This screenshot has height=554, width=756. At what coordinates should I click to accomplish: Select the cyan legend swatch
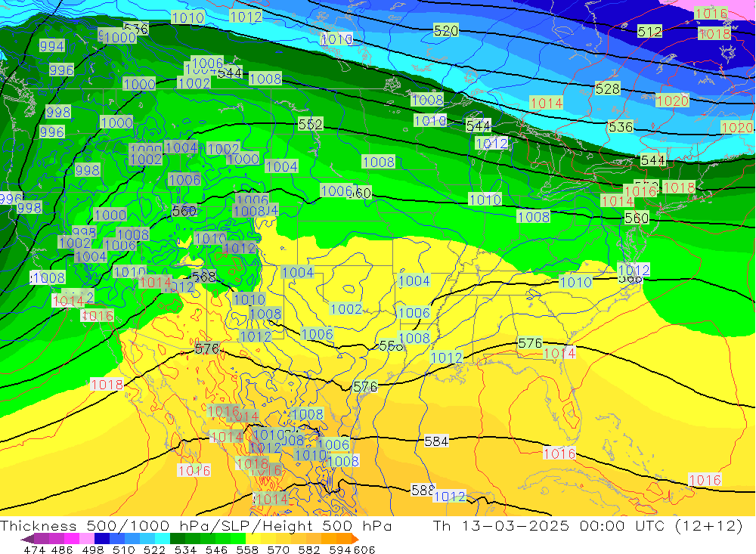[162, 539]
